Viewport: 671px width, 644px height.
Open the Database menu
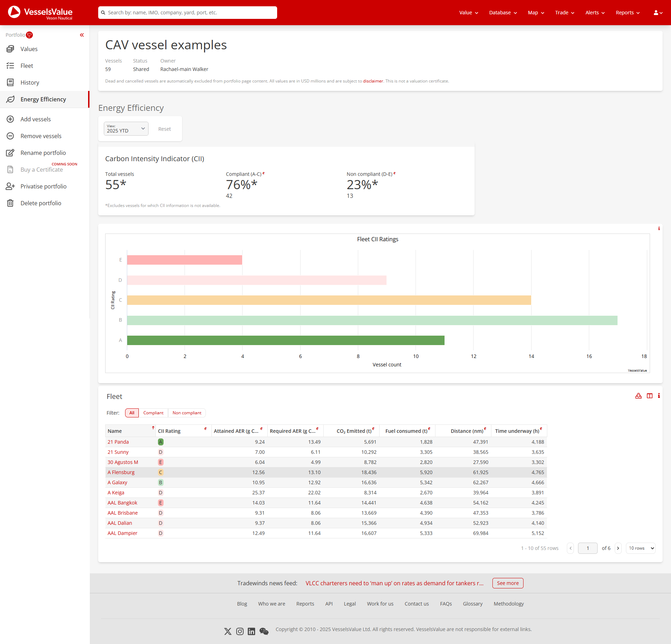click(x=502, y=13)
